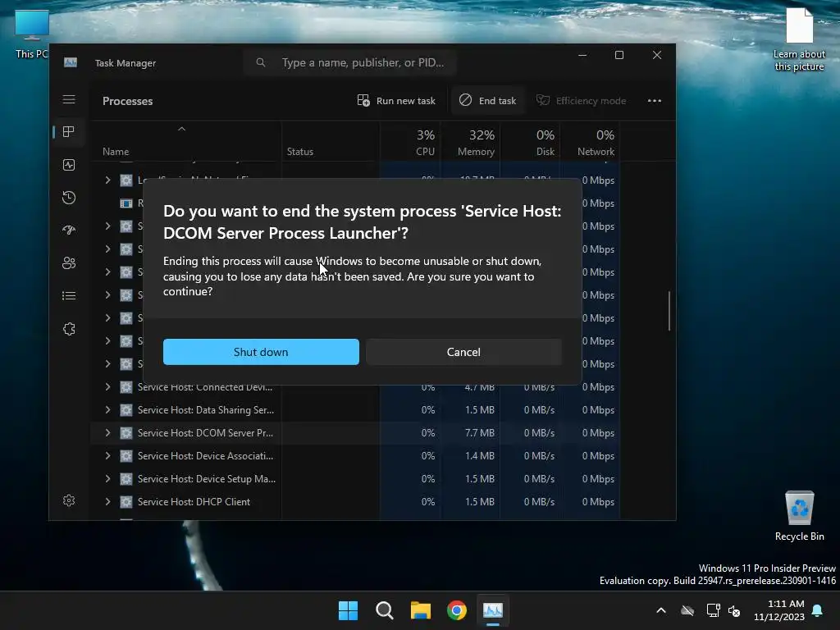Open the Users sidebar icon

69,263
